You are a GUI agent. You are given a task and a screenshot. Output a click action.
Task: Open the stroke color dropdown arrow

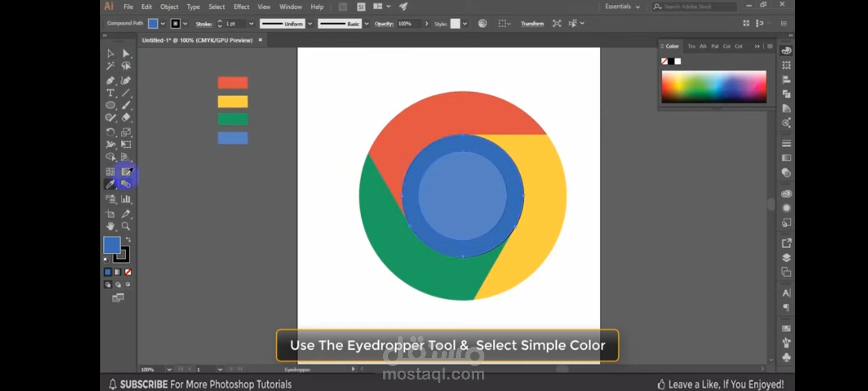[x=185, y=24]
